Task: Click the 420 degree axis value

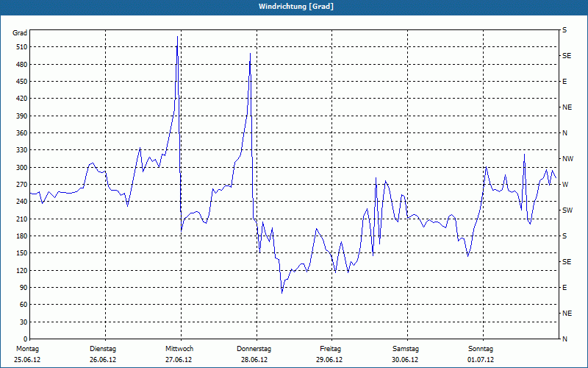Action: click(22, 99)
